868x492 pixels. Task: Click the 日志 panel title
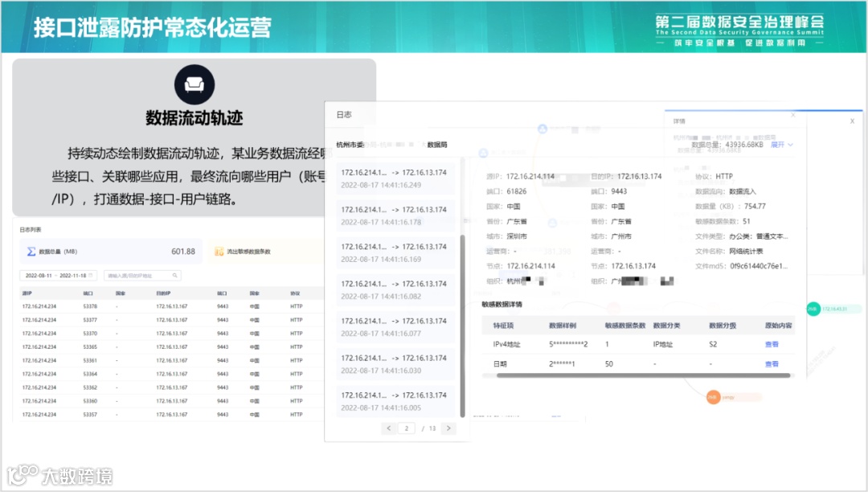pos(344,115)
